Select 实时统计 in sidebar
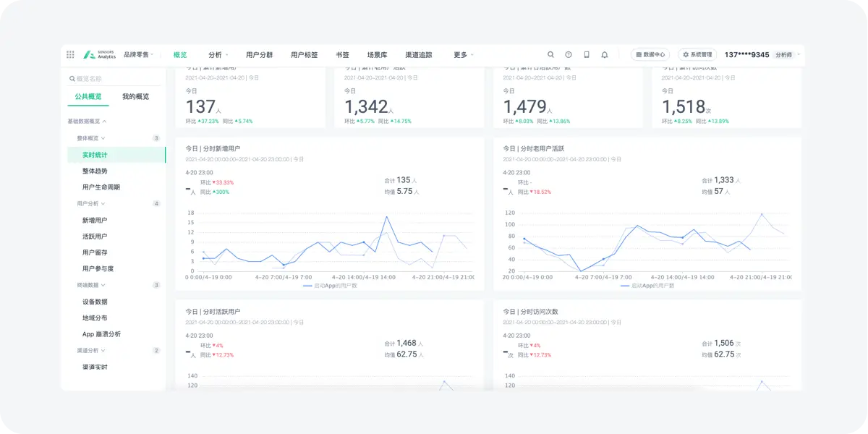Image resolution: width=868 pixels, height=434 pixels. (x=116, y=155)
